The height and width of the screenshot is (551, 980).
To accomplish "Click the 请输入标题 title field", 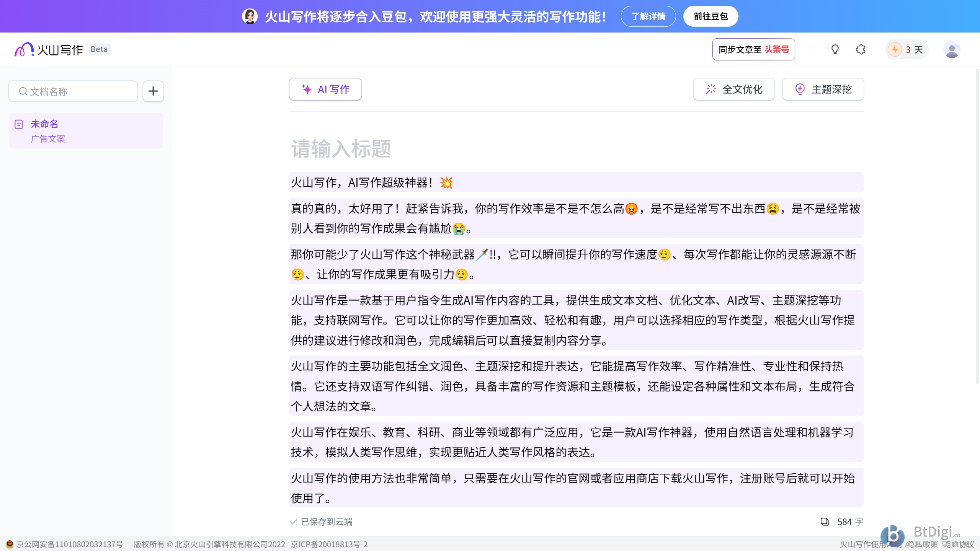I will click(x=576, y=148).
